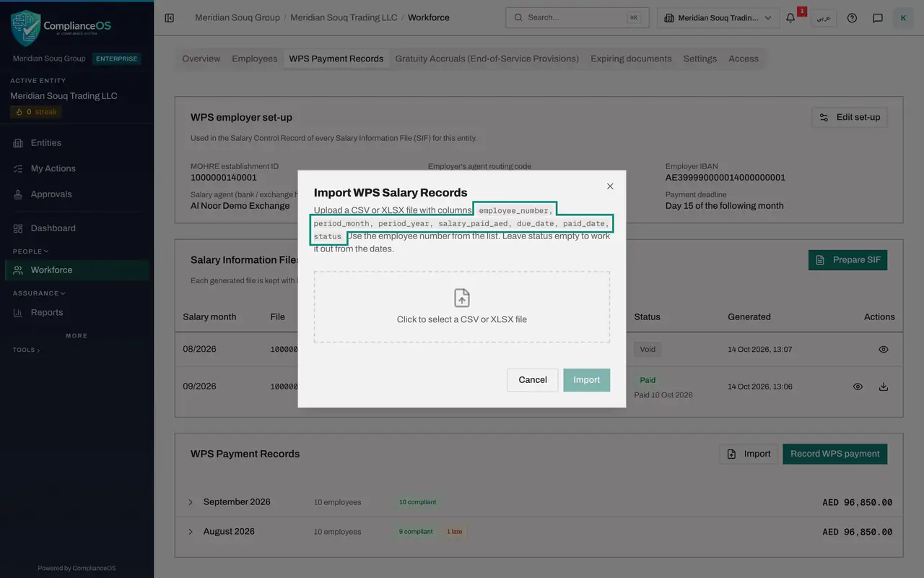924x578 pixels.
Task: Open Dashboard in the sidebar
Action: click(x=77, y=228)
